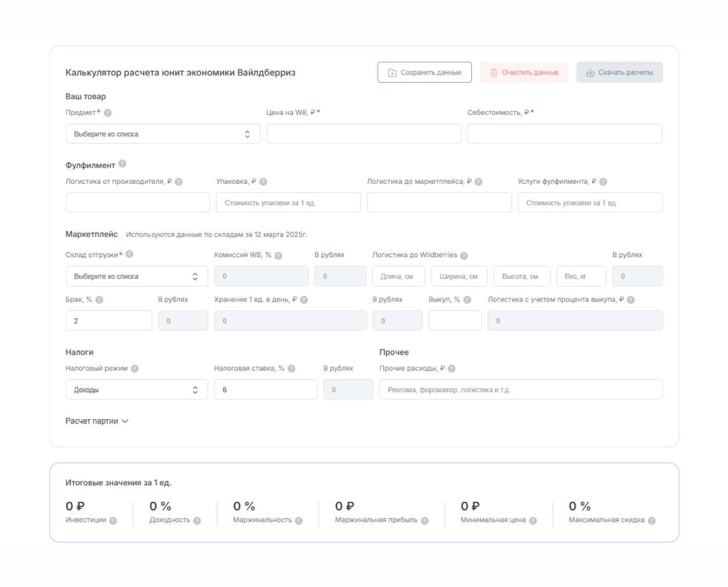
Task: Click help icon next to Маржинальность
Action: point(299,521)
